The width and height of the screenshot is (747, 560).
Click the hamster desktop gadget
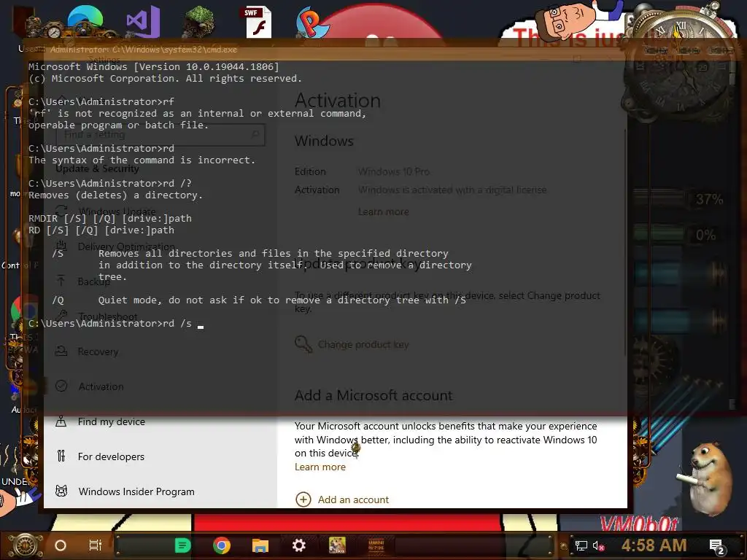(705, 478)
